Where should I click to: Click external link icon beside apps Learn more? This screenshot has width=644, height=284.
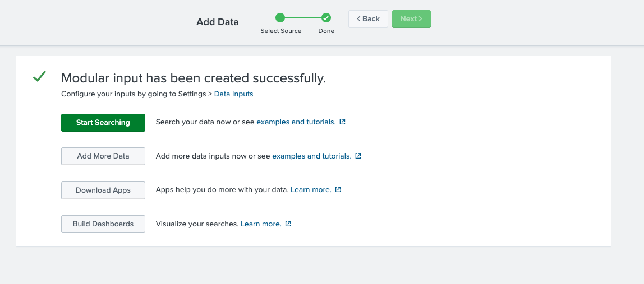(338, 190)
